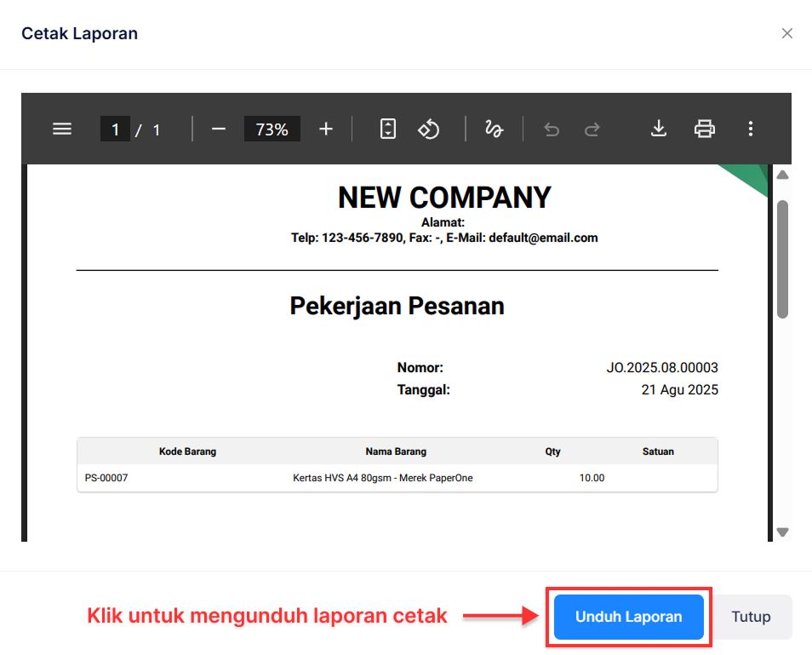Click the Tutup button

click(x=751, y=617)
